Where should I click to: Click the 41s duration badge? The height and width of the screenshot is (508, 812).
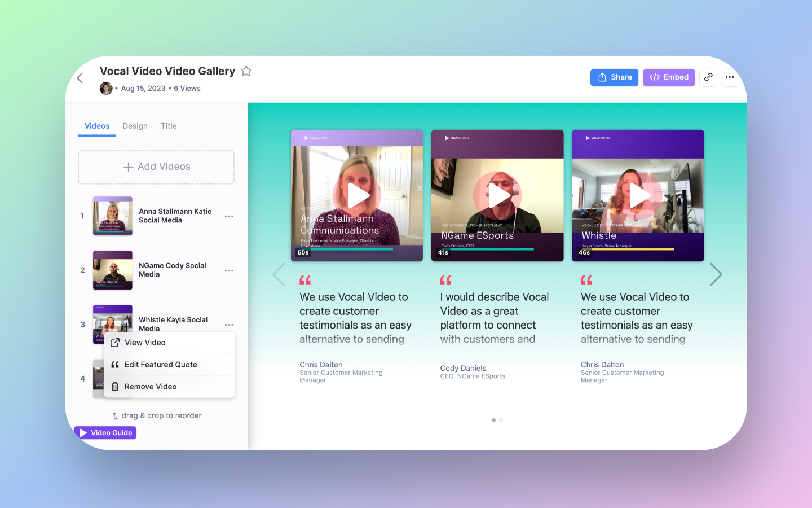pos(444,253)
